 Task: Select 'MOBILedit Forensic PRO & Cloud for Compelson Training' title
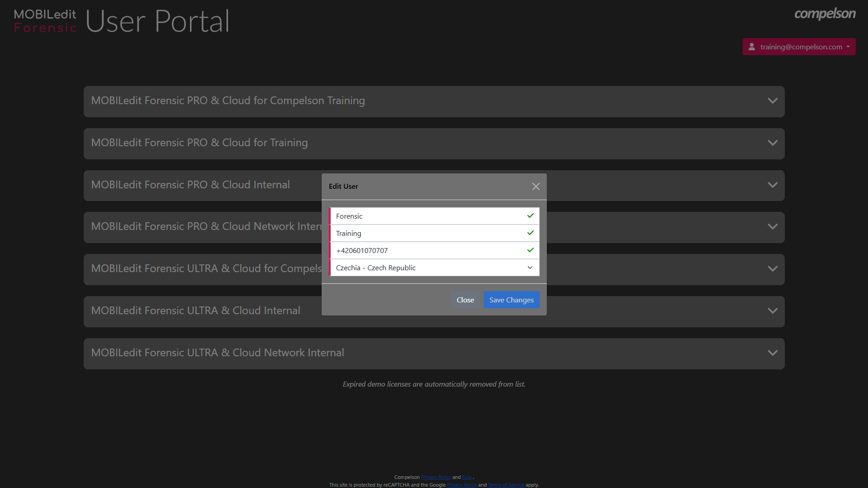pos(228,100)
